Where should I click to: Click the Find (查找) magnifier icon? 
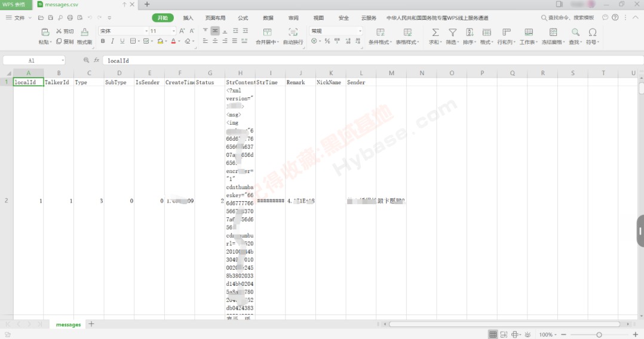[575, 32]
